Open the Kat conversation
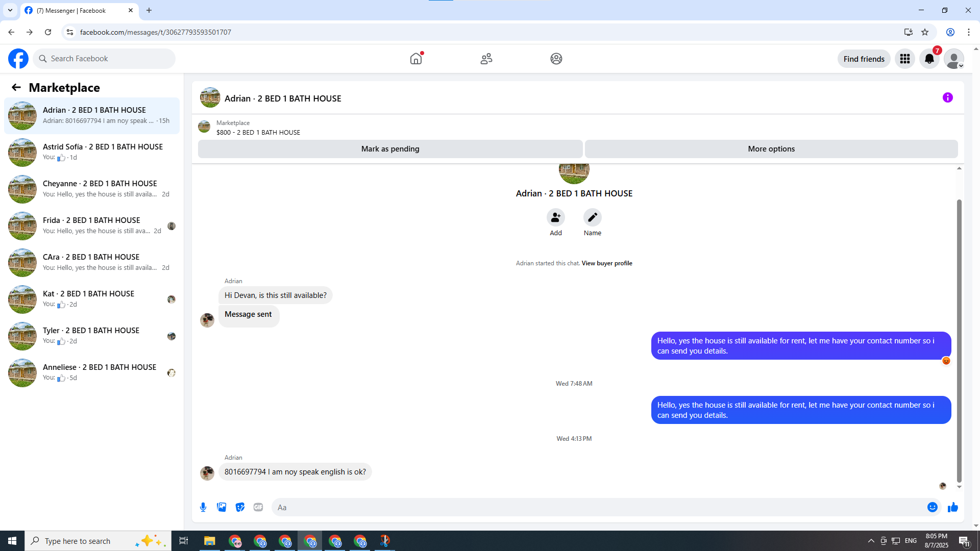Screen dimensions: 980x551 point(92,299)
